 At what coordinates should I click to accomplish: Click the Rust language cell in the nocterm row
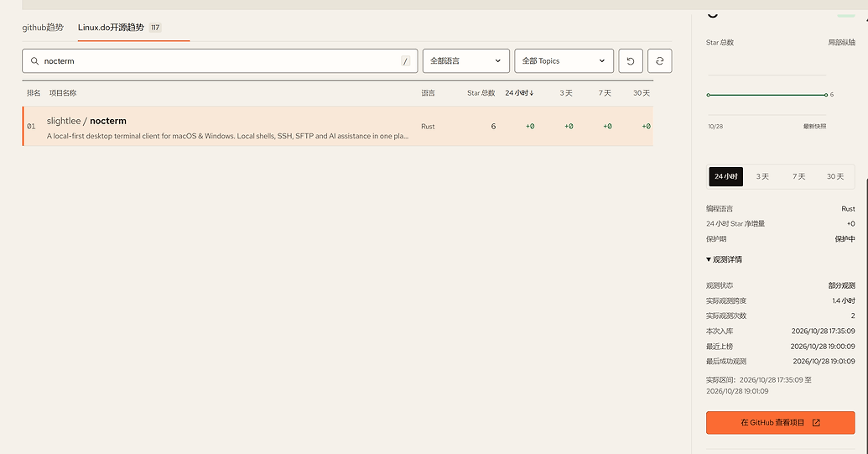pos(428,126)
